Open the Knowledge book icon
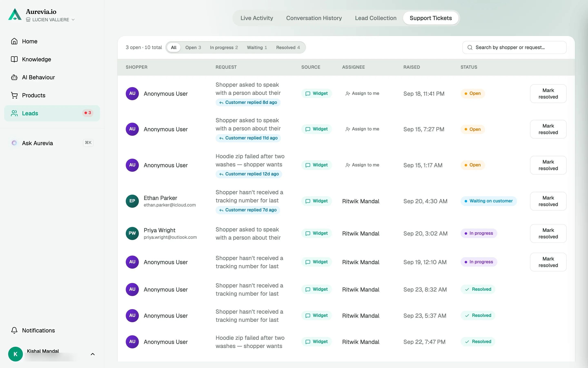Screen dimensions: 588x368 coord(14,59)
